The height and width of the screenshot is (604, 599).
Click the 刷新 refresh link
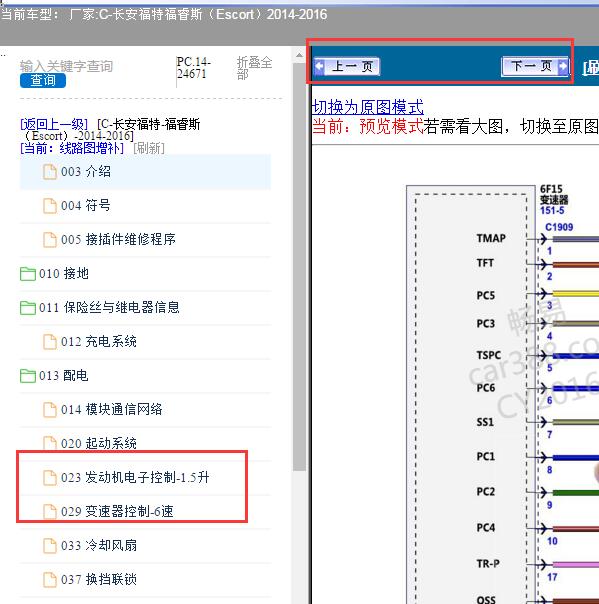pyautogui.click(x=149, y=148)
